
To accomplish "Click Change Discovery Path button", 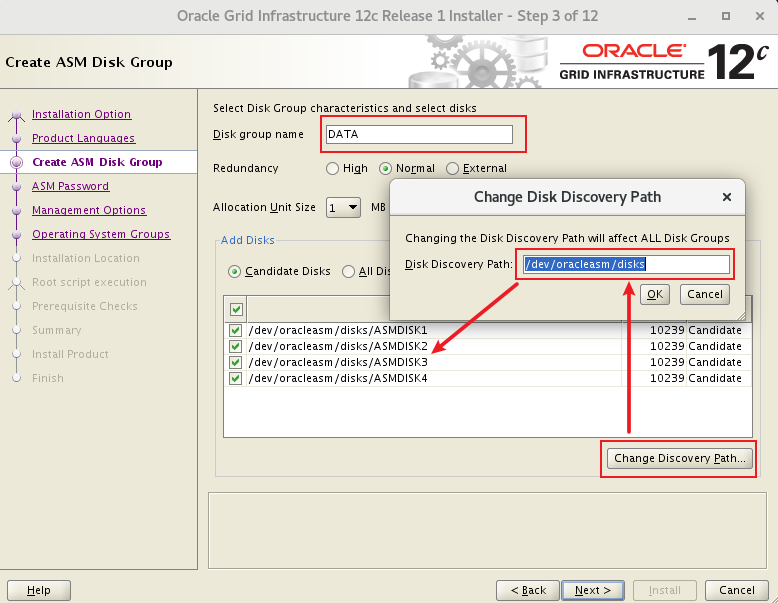I will pos(679,459).
